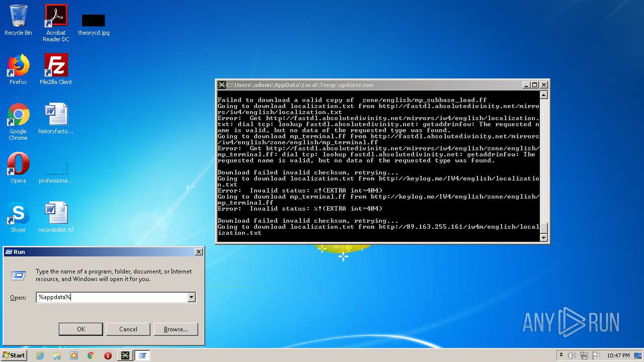The width and height of the screenshot is (644, 362).
Task: Open Windows Media Player taskbar icon
Action: pos(74,355)
